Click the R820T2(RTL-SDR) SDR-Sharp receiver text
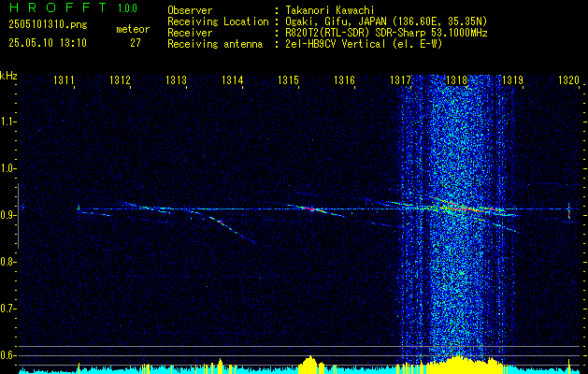Viewport: 588px width, 374px height. [x=385, y=33]
